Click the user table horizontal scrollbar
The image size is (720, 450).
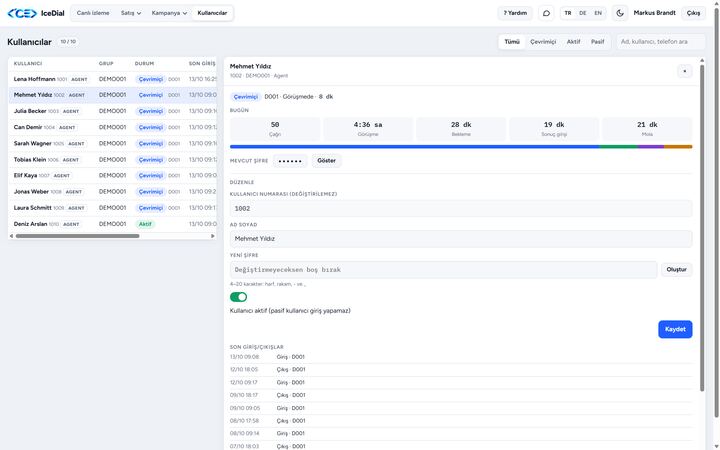[77, 236]
